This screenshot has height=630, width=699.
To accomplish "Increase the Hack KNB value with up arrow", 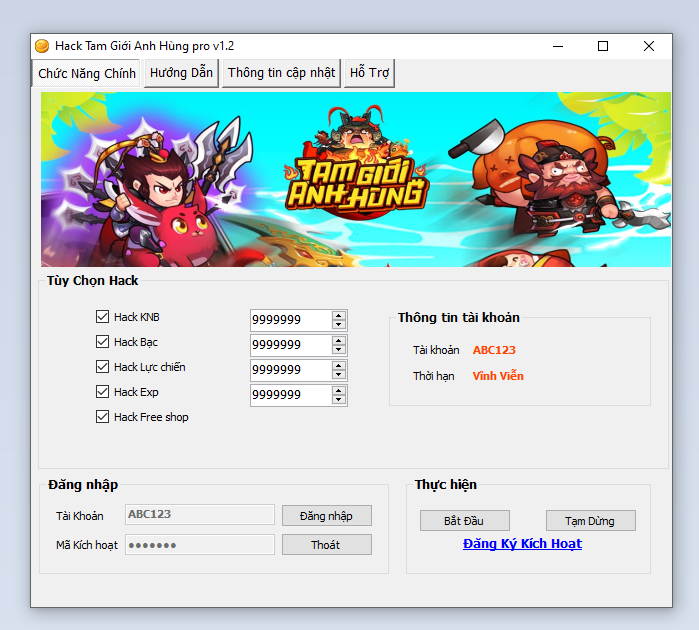I will 339,315.
